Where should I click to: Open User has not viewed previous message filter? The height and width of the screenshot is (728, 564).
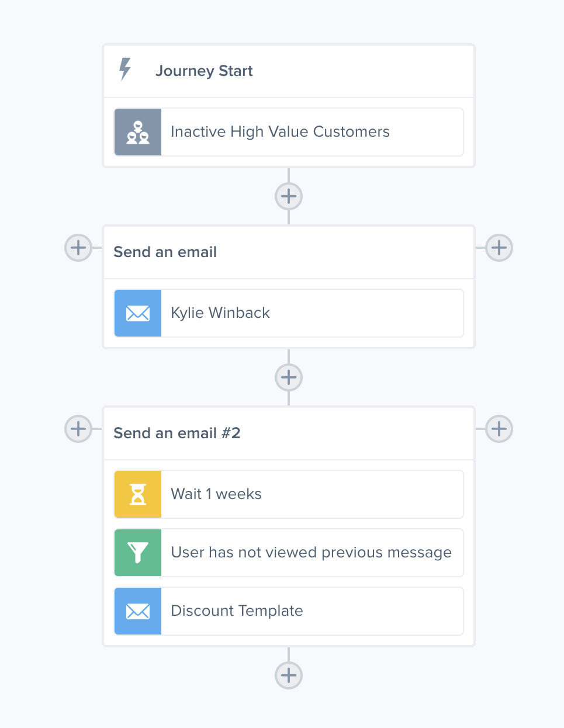289,553
